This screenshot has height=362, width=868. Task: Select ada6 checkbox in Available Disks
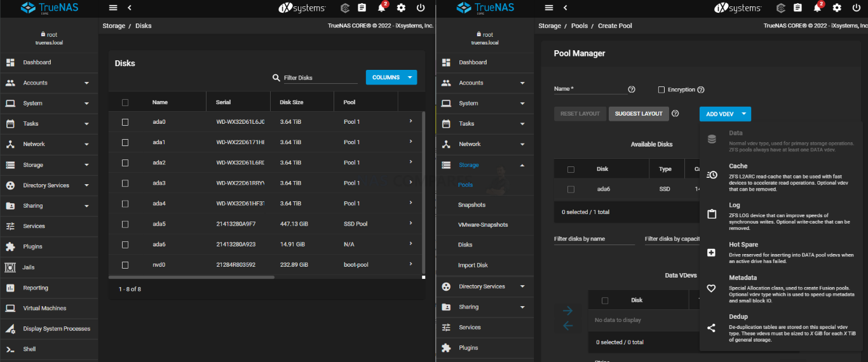tap(571, 189)
